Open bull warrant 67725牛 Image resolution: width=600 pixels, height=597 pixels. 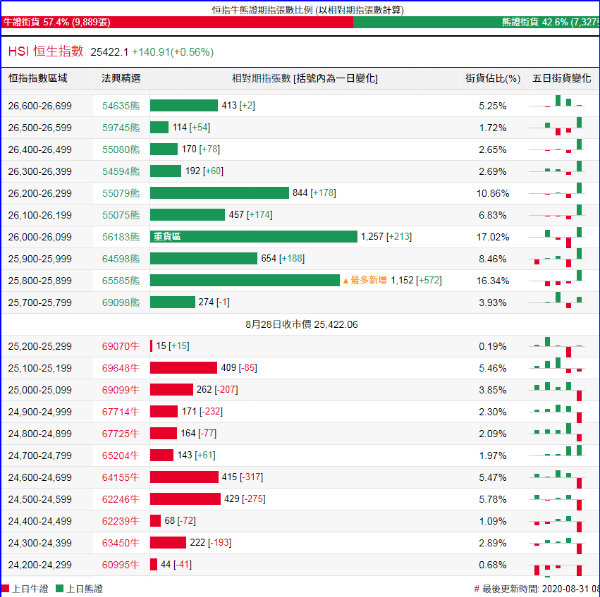click(x=121, y=434)
